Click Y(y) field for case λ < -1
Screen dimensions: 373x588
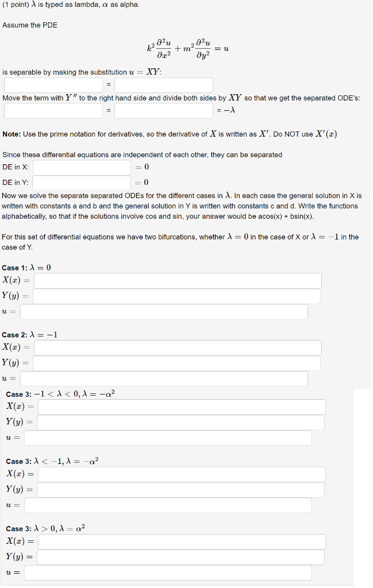(181, 489)
